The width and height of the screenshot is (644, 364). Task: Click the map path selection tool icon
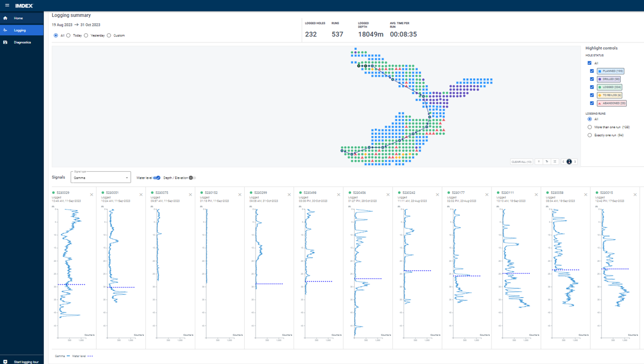(x=547, y=162)
